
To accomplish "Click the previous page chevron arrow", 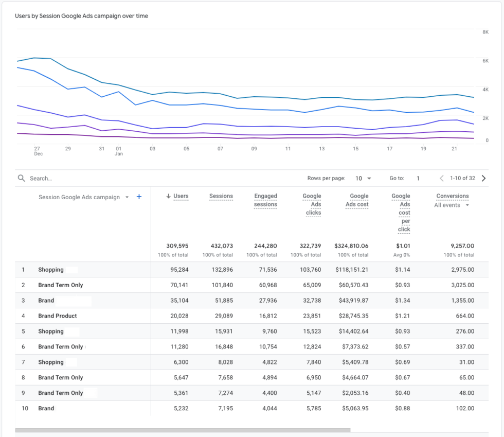I will pos(441,178).
